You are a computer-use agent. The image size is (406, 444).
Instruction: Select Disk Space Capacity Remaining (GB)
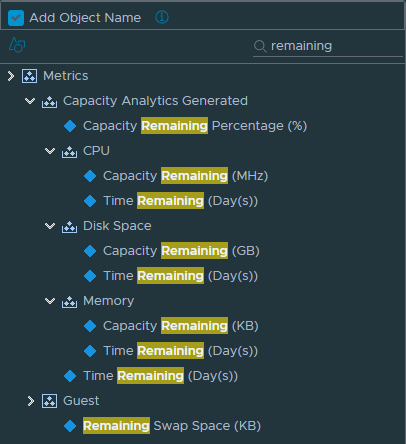[181, 251]
